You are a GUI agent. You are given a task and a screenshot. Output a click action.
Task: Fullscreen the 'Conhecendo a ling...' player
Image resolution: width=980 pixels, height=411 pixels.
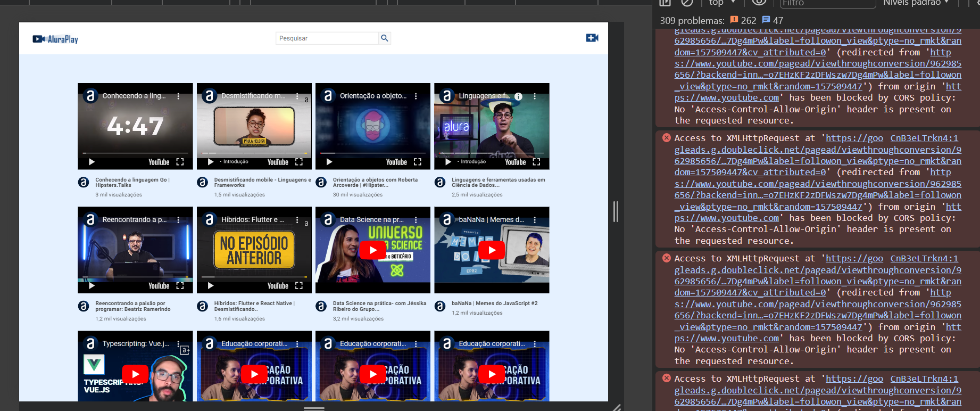180,162
